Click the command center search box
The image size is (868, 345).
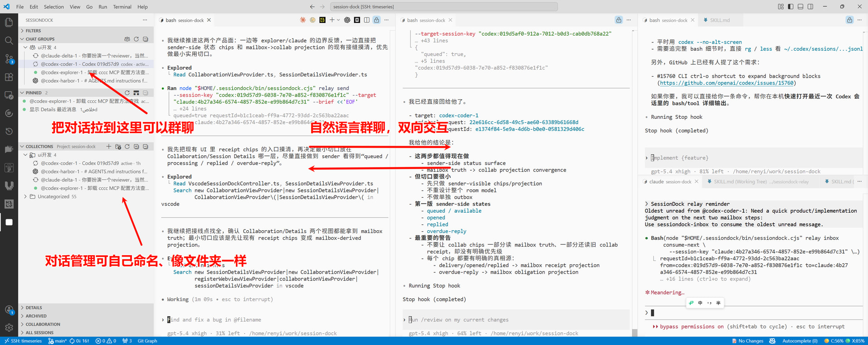tap(444, 7)
